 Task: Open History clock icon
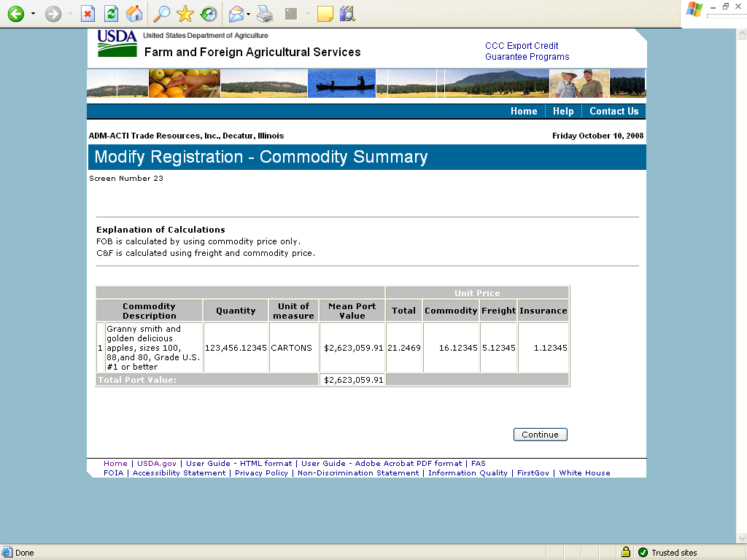pyautogui.click(x=209, y=14)
